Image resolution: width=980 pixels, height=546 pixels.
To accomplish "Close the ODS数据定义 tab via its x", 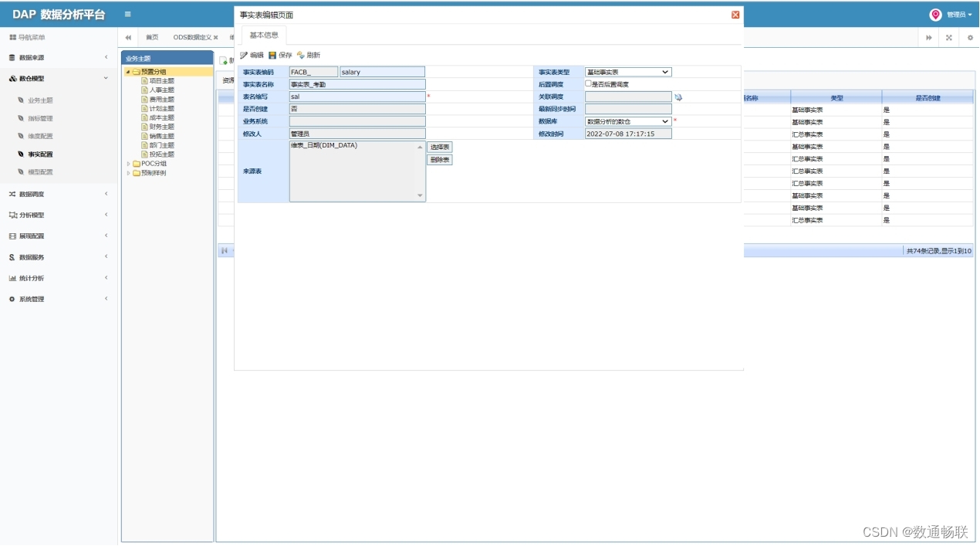I will [x=215, y=37].
